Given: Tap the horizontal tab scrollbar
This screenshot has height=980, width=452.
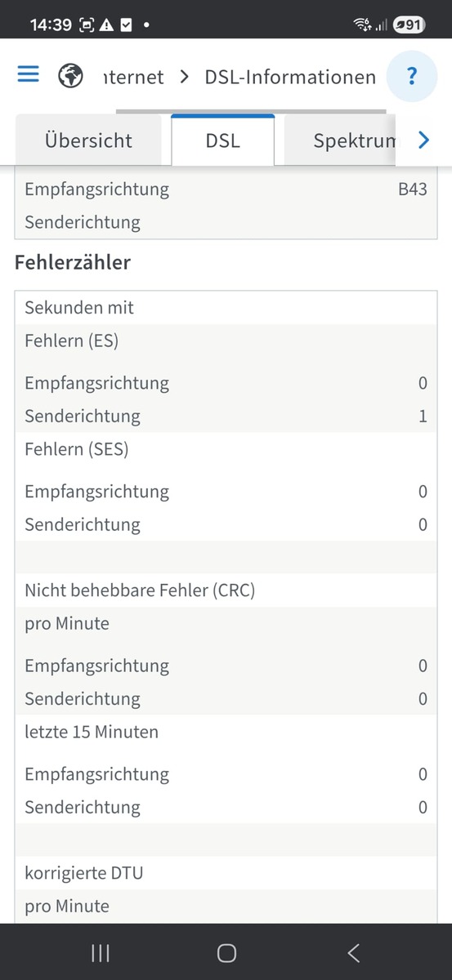Looking at the screenshot, I should tap(251, 111).
